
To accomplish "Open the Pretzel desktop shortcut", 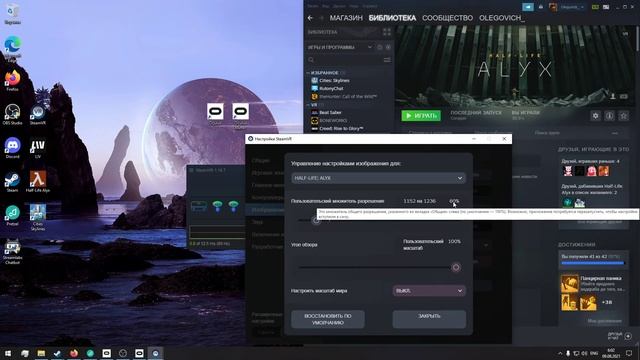I will 12,216.
